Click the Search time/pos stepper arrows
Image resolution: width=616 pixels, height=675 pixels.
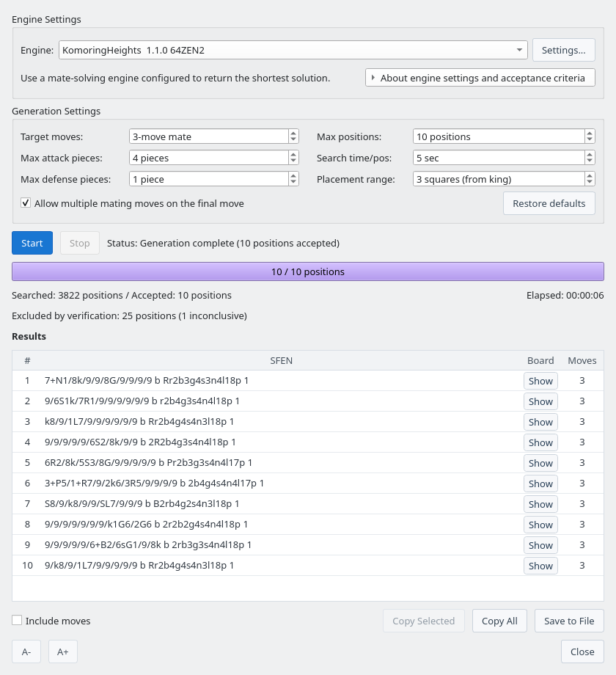tap(590, 158)
